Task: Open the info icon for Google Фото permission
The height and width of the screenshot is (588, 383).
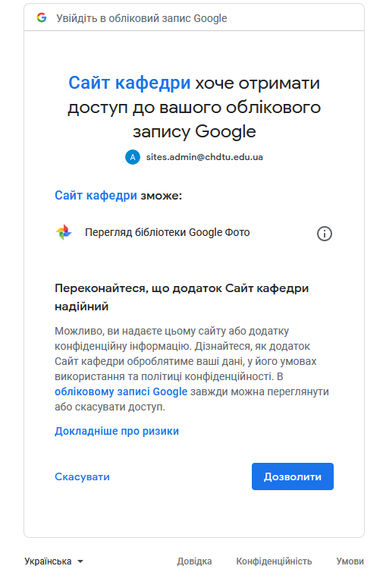Action: (324, 234)
